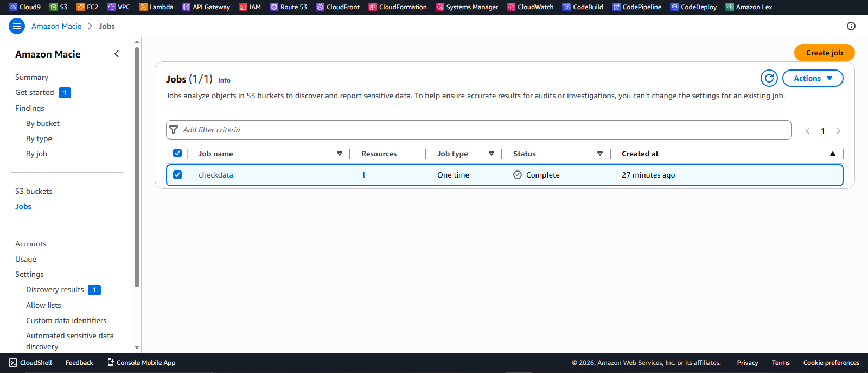Viewport: 868px width, 373px height.
Task: Open the CloudFront shortcut icon
Action: (320, 7)
